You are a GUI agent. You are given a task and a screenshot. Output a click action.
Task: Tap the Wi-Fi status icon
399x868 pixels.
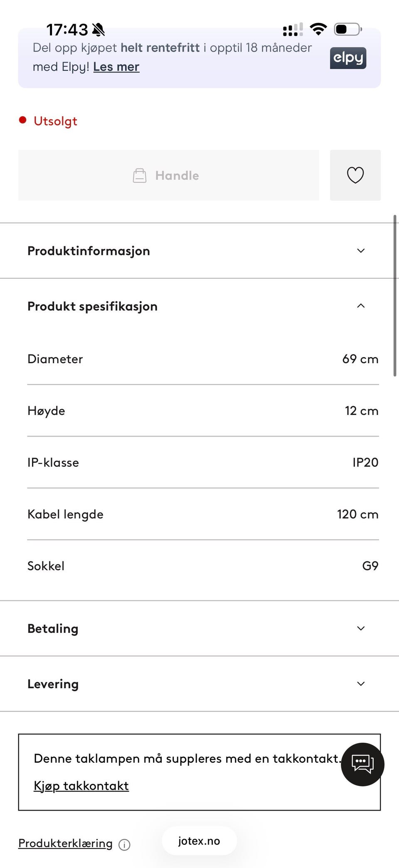click(x=318, y=29)
